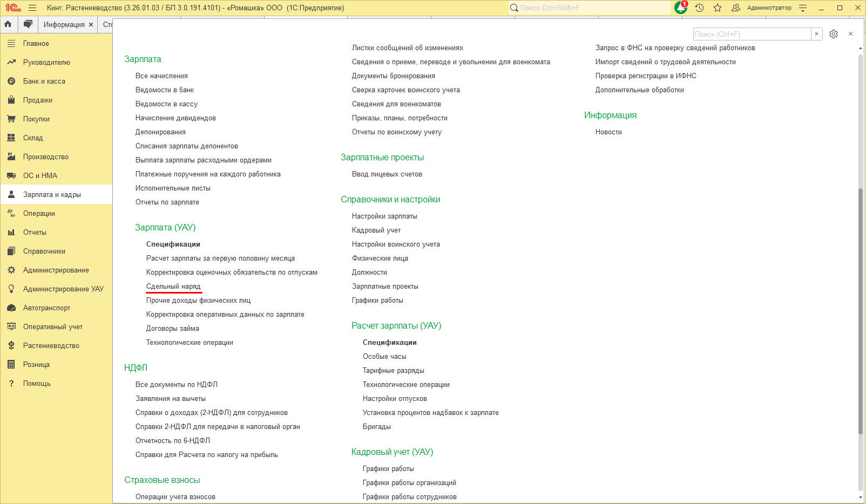The height and width of the screenshot is (504, 866).
Task: Open Физические лица link
Action: point(380,258)
